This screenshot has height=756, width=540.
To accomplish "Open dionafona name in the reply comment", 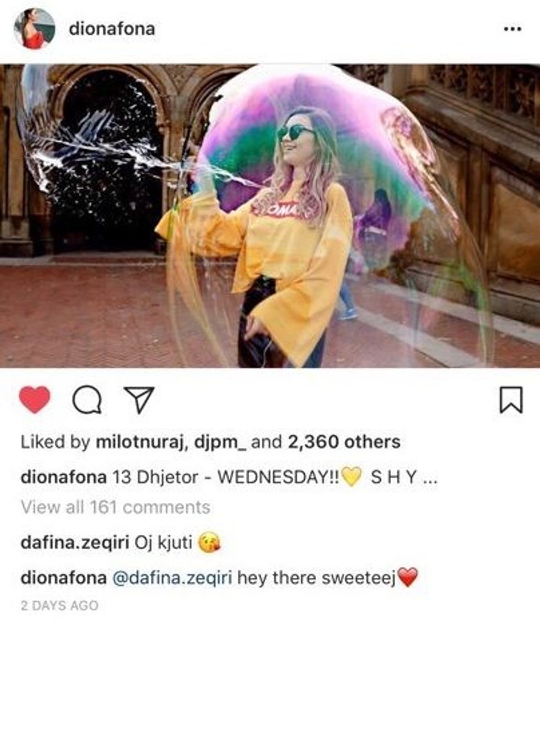I will point(63,578).
